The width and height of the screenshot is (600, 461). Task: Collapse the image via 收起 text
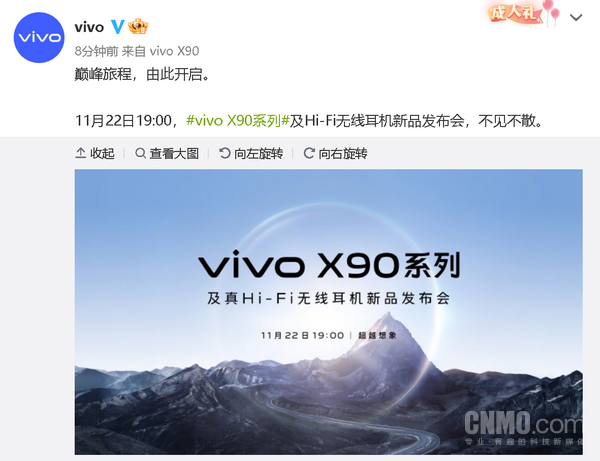click(102, 153)
